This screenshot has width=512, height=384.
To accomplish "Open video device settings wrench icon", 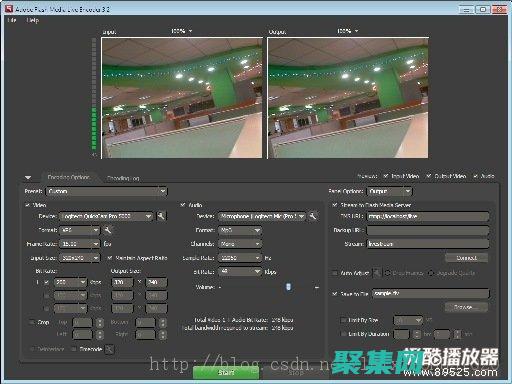I will 161,216.
